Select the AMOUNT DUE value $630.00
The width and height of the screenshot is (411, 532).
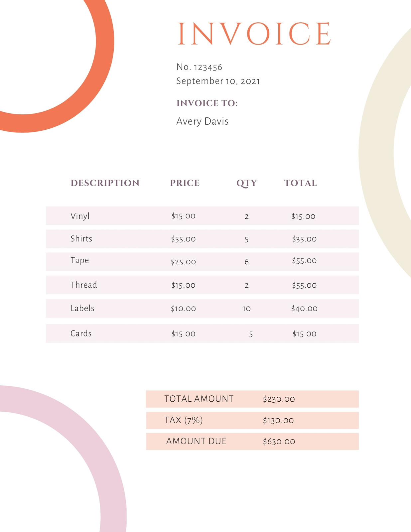279,442
